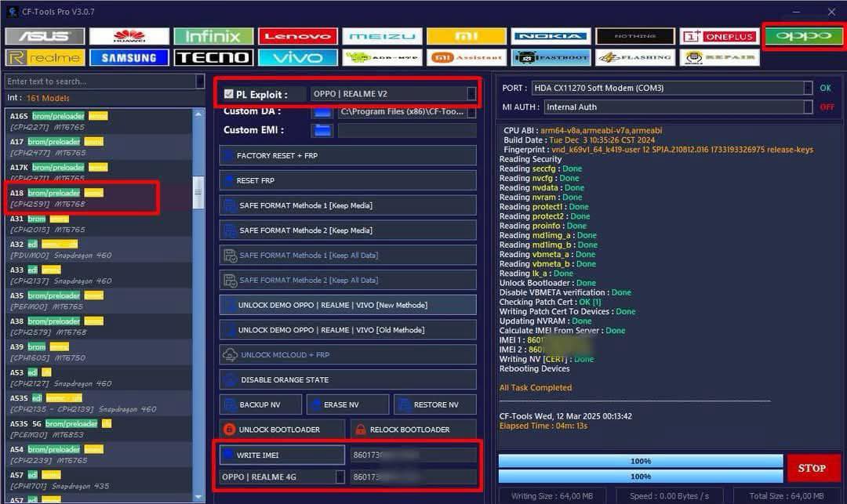This screenshot has height=504, width=847.
Task: Switch to the Flashing tab
Action: point(635,57)
